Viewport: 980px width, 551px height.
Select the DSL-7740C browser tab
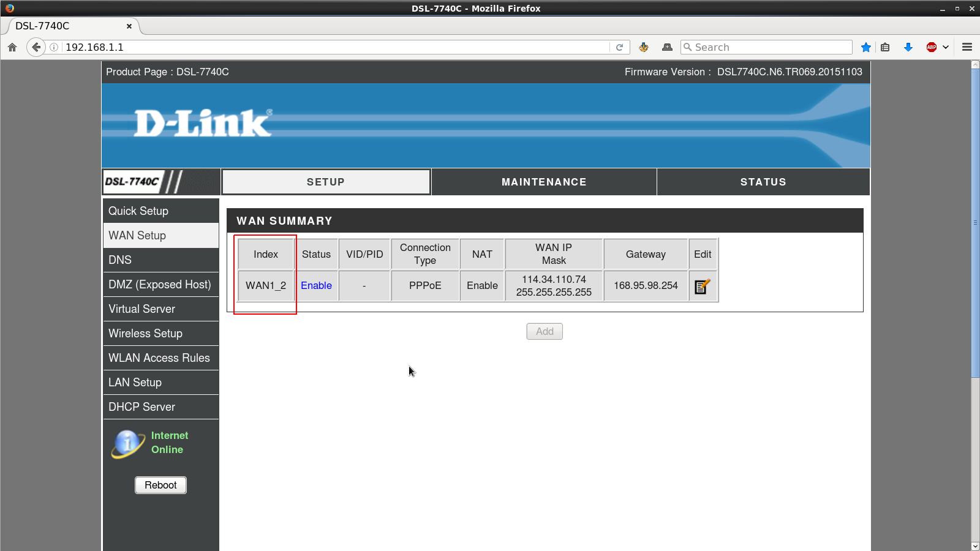[x=73, y=26]
